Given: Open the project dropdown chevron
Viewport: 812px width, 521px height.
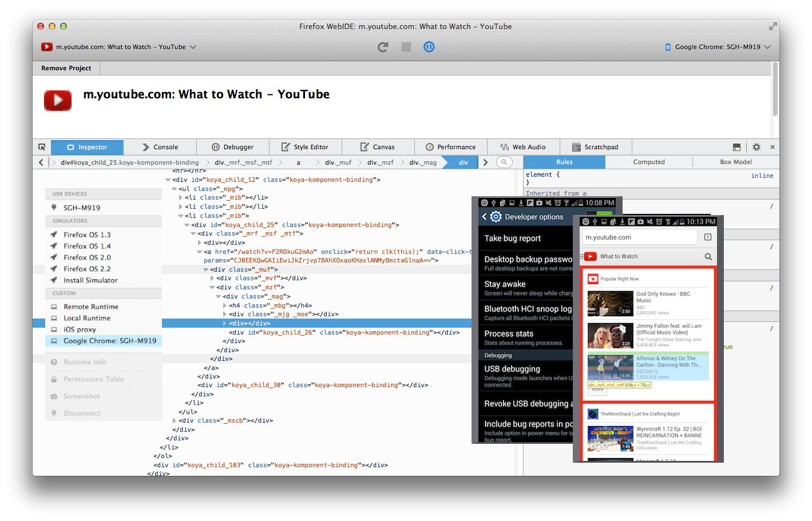Looking at the screenshot, I should point(193,47).
